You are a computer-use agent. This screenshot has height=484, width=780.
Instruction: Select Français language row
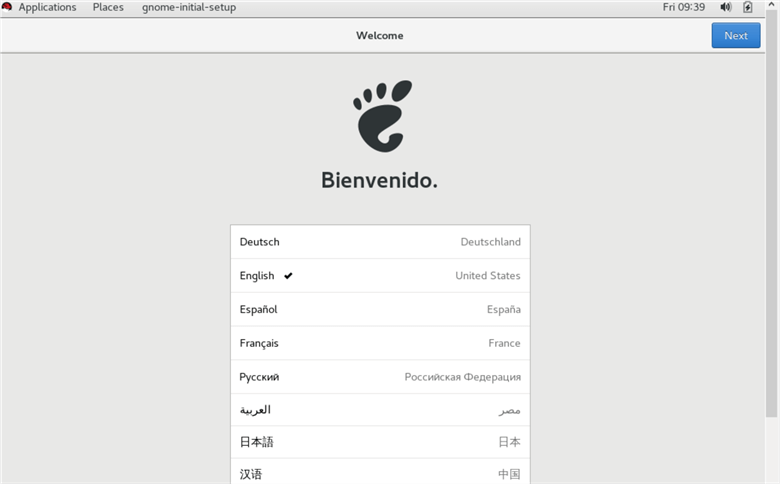pos(380,343)
